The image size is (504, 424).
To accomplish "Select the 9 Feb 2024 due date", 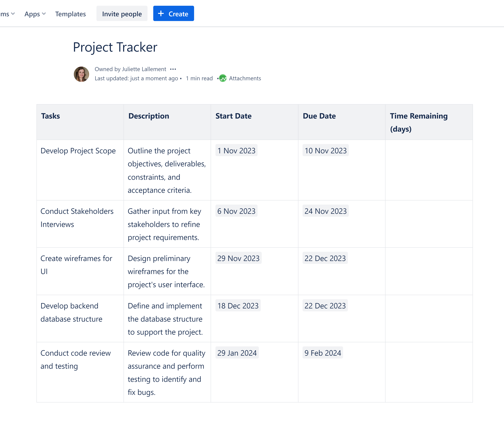I will coord(322,353).
